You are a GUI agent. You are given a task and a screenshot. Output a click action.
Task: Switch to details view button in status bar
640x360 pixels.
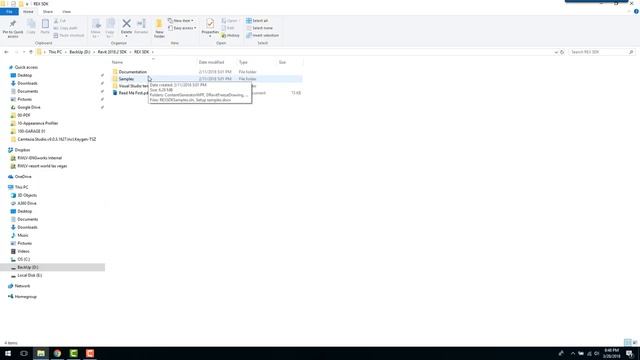[x=628, y=342]
